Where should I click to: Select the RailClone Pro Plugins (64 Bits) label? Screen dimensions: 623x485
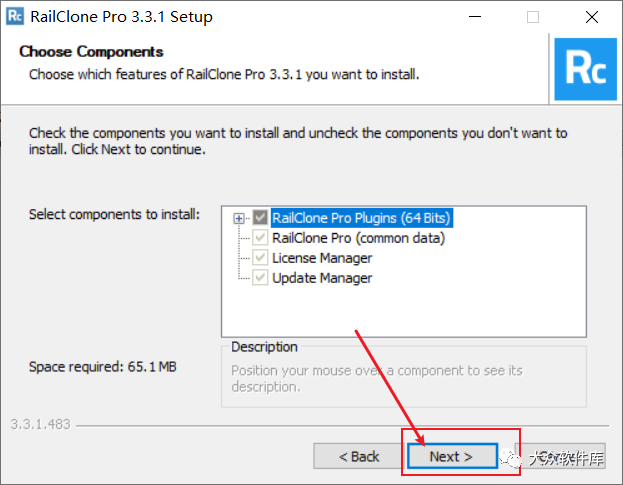(361, 218)
